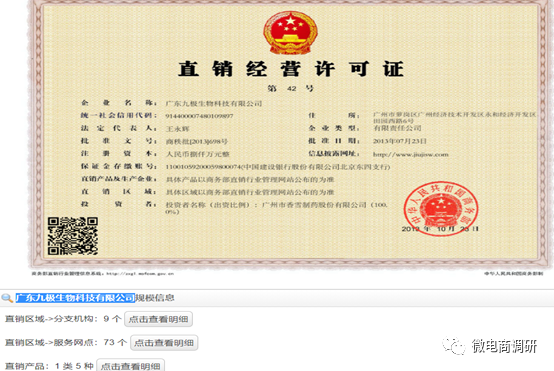Click the 直销区域->服务网点 label
554x371 pixels.
[51, 342]
